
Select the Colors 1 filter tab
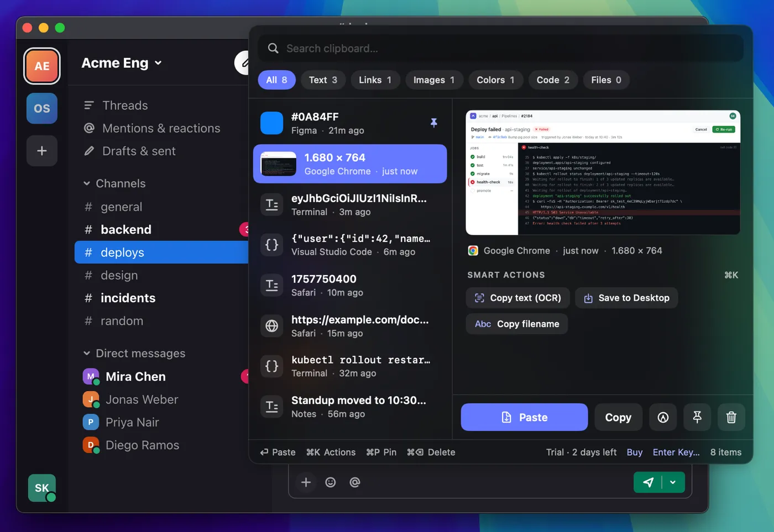pyautogui.click(x=495, y=80)
